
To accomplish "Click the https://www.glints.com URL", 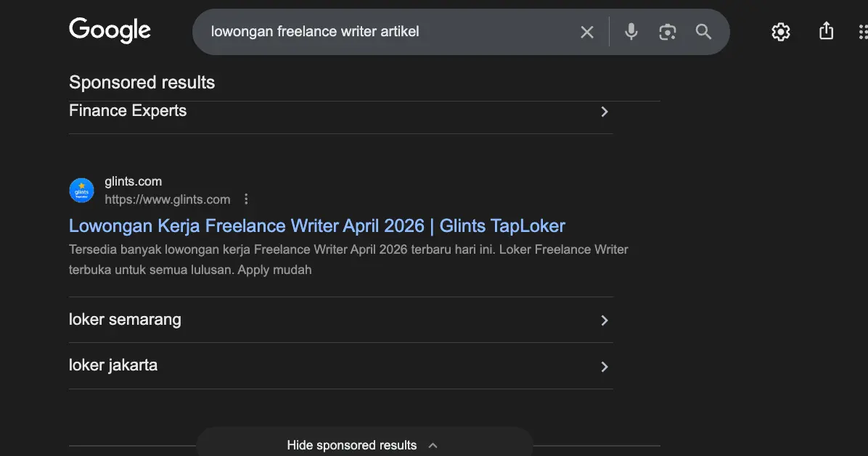I will (167, 199).
